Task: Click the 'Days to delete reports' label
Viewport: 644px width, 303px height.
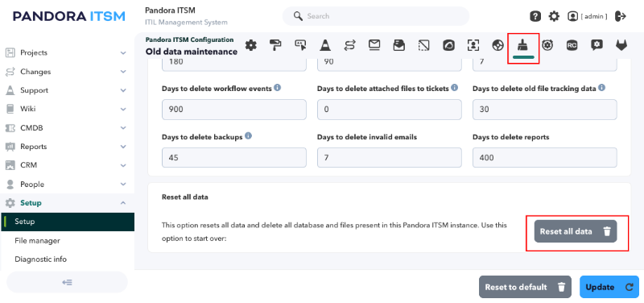Action: 510,137
